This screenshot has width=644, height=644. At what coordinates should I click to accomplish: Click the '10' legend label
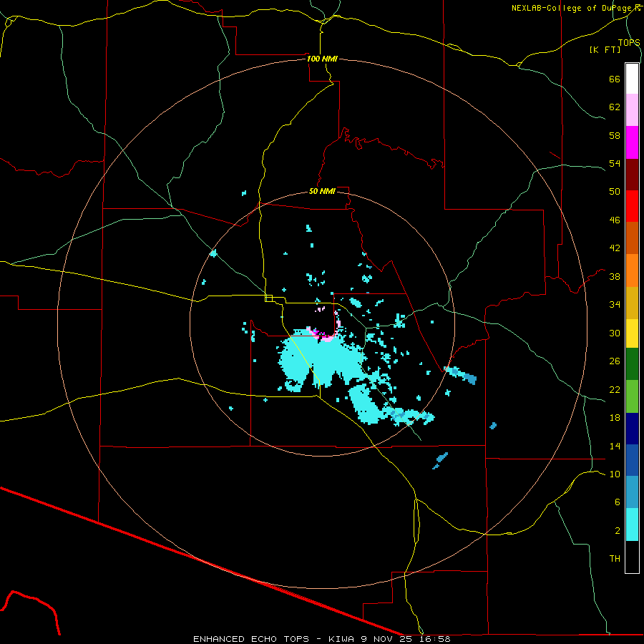click(615, 474)
